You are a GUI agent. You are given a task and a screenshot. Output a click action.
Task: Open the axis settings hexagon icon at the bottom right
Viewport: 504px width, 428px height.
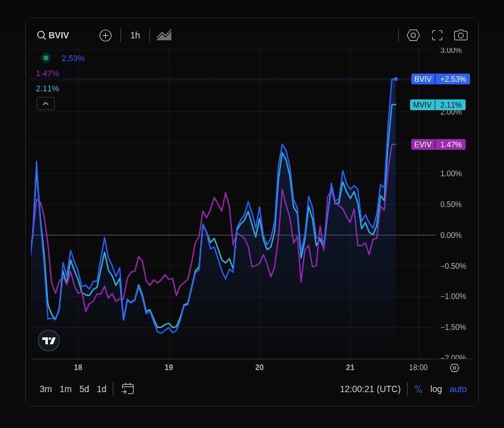tap(454, 368)
